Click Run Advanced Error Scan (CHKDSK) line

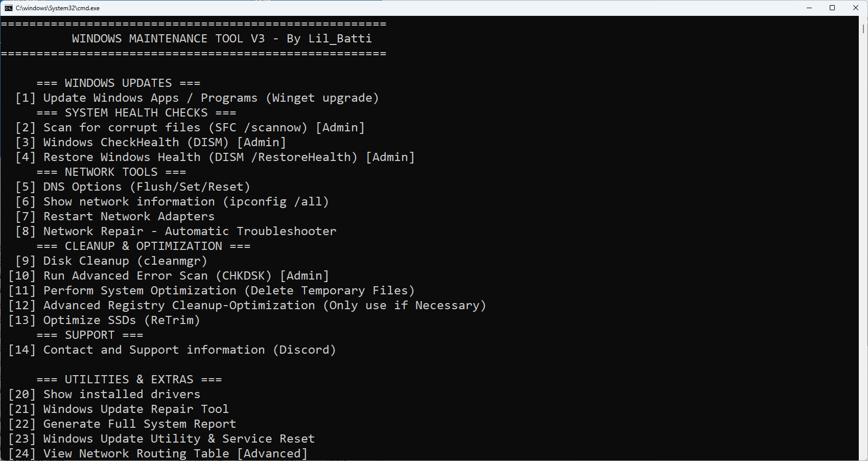(x=169, y=276)
